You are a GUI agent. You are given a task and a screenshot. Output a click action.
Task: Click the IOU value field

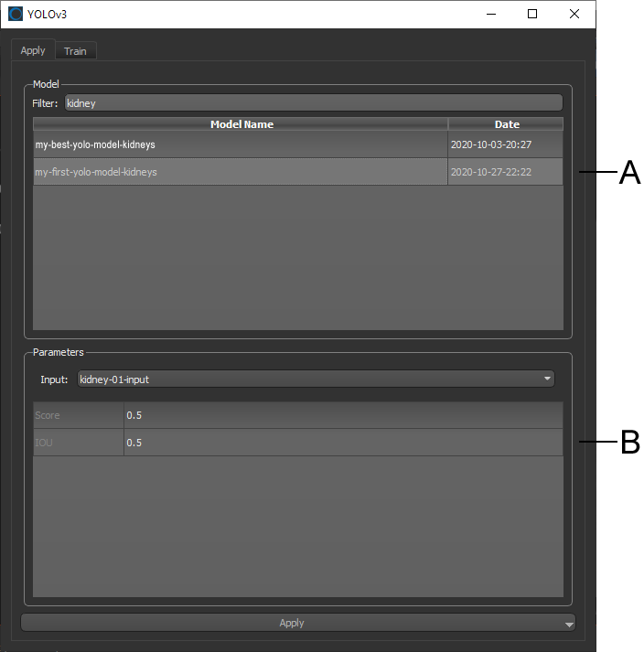(343, 443)
